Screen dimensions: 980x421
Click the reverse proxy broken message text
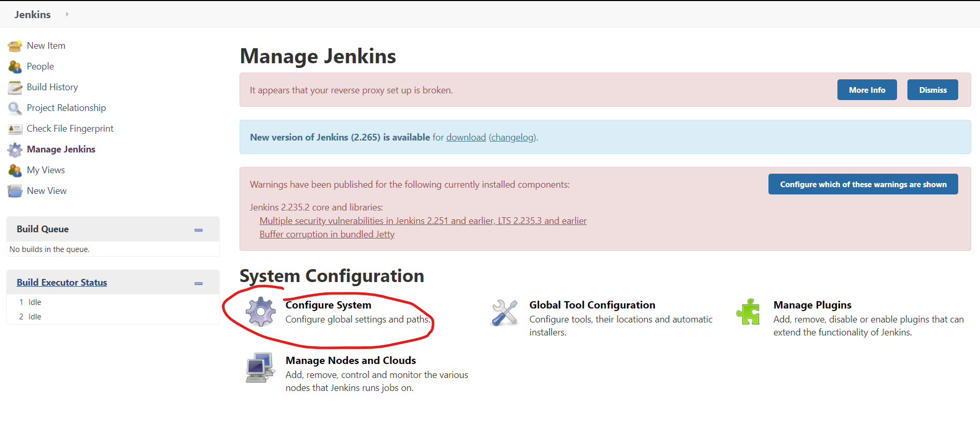point(351,90)
